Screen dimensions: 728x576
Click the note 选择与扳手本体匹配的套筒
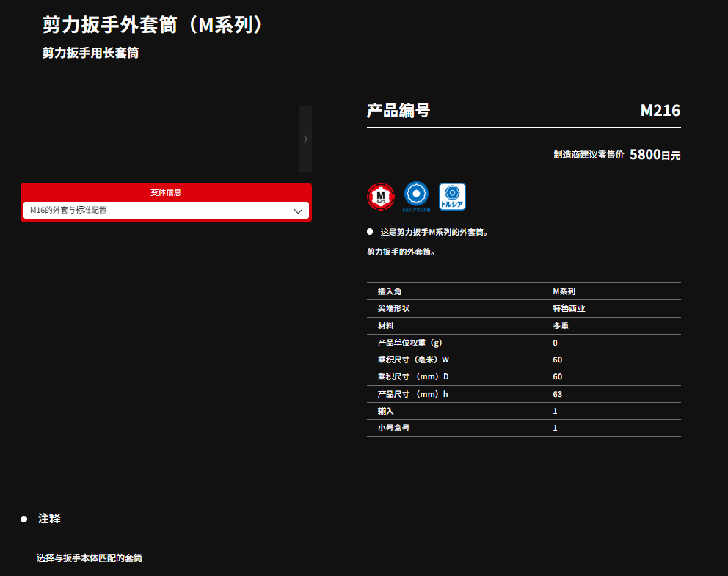click(x=90, y=558)
